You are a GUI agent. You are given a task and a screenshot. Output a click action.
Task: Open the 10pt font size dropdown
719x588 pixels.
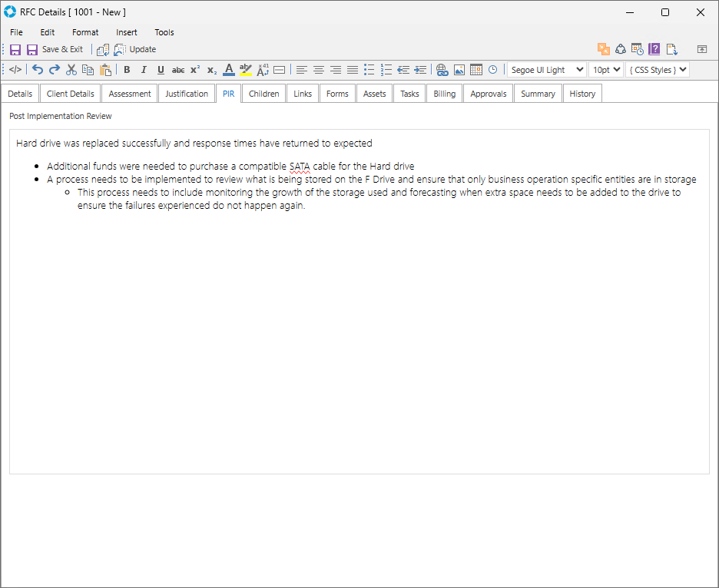coord(605,70)
